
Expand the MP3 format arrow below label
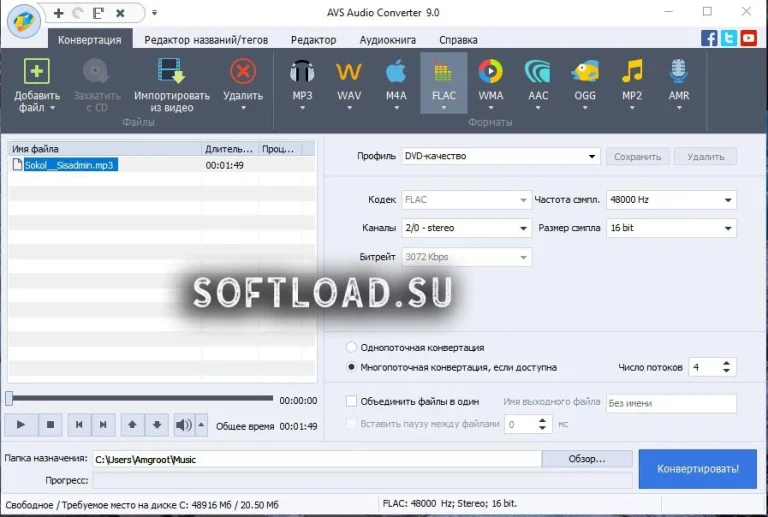[302, 108]
